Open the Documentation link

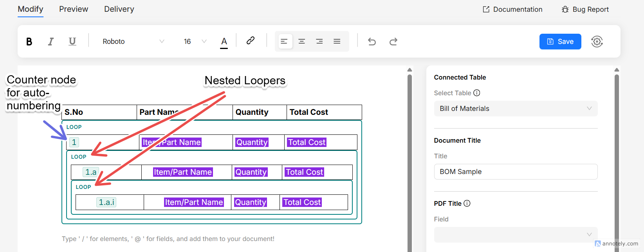click(x=512, y=9)
